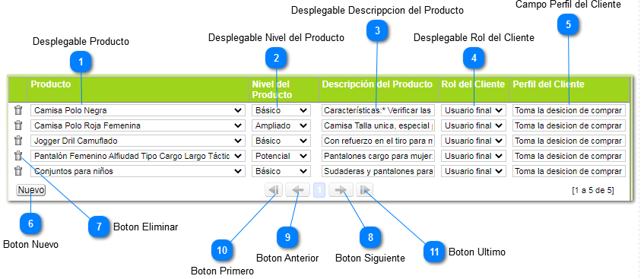Go to next page arrow
This screenshot has width=644, height=279.
341,190
